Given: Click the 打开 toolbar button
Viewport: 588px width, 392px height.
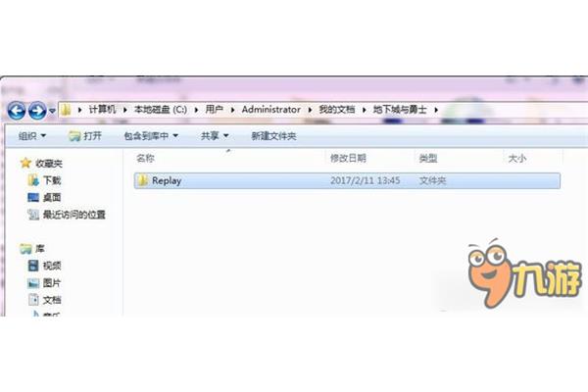Looking at the screenshot, I should coord(85,136).
